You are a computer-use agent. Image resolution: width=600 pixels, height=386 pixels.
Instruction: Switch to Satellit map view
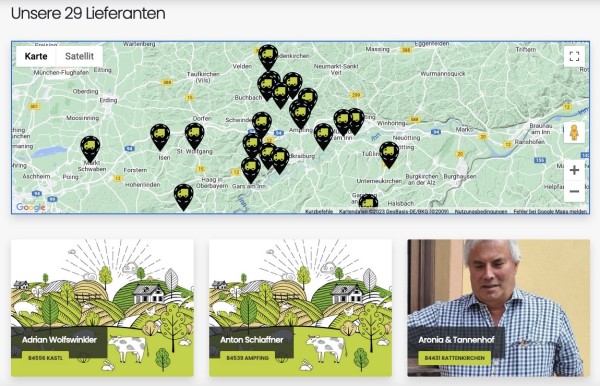(x=79, y=56)
